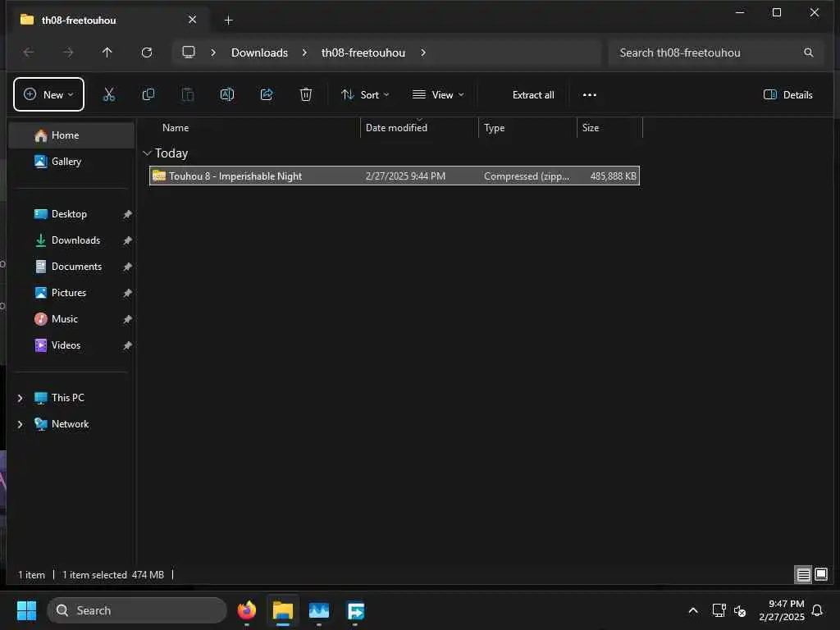The image size is (840, 630).
Task: Click Extract all button
Action: tap(533, 95)
